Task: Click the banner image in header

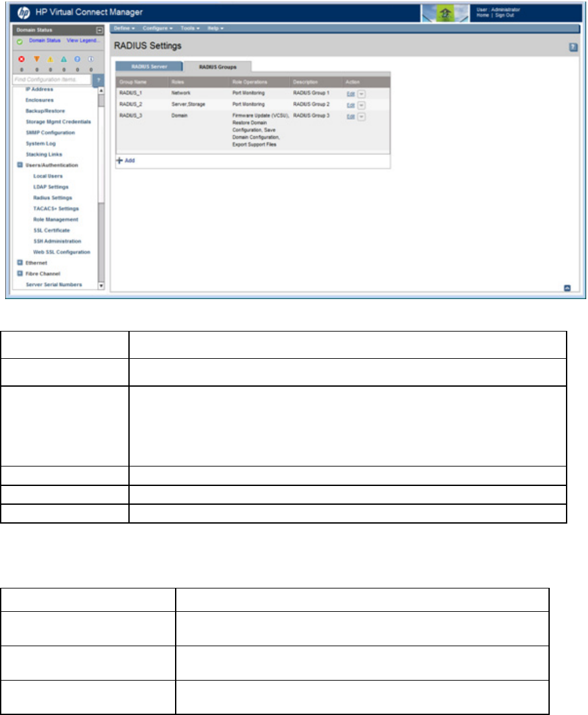Action: point(445,13)
